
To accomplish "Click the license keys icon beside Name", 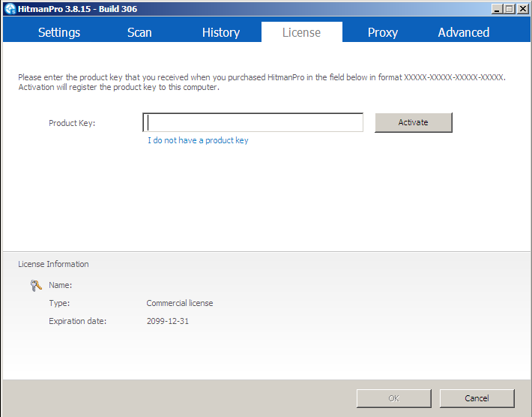I will click(36, 286).
